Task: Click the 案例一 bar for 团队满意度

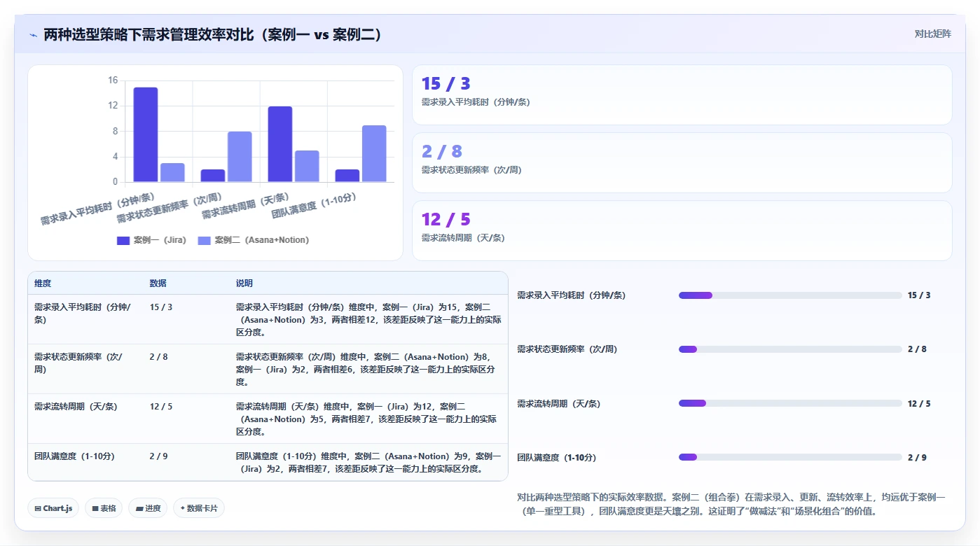Action: click(x=347, y=176)
